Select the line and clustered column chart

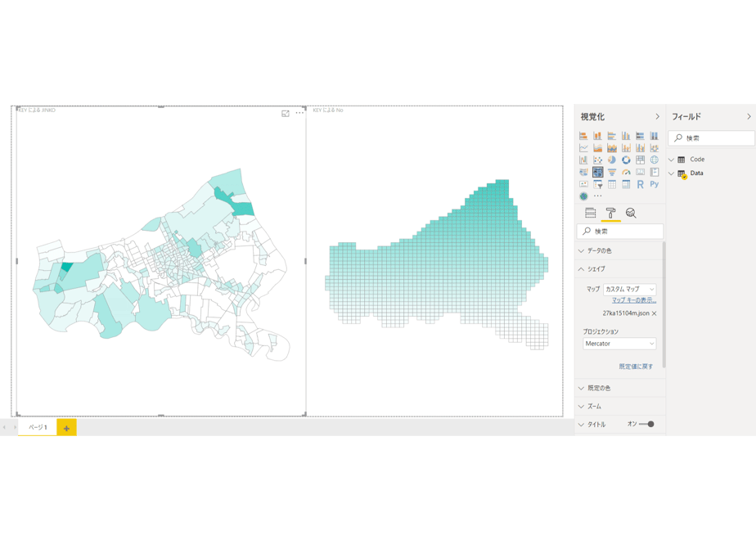(640, 147)
